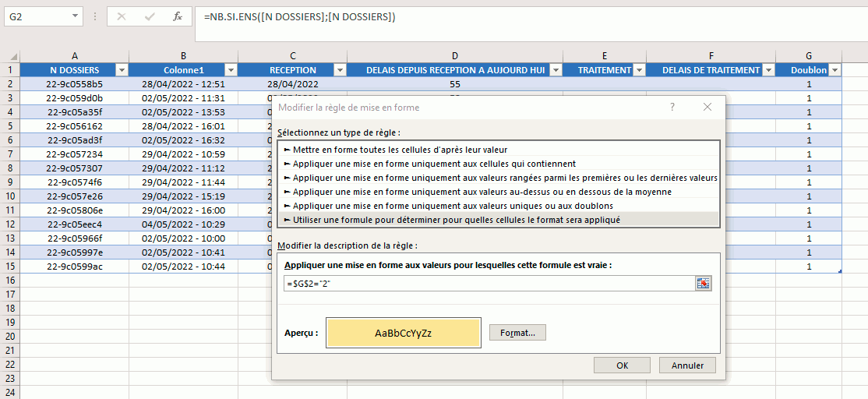Click the yellow AaBbCcYyZz format preview

click(404, 333)
